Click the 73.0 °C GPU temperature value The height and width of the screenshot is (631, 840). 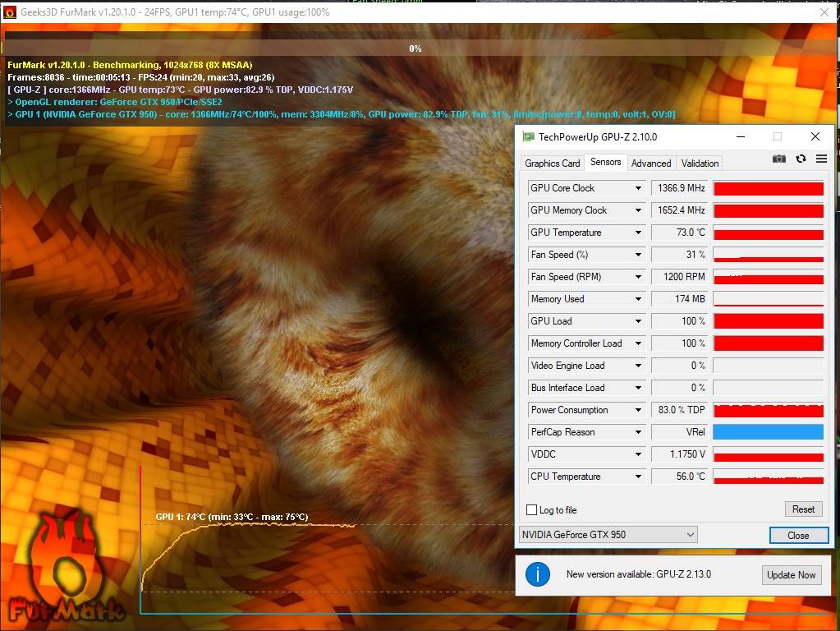click(x=679, y=233)
